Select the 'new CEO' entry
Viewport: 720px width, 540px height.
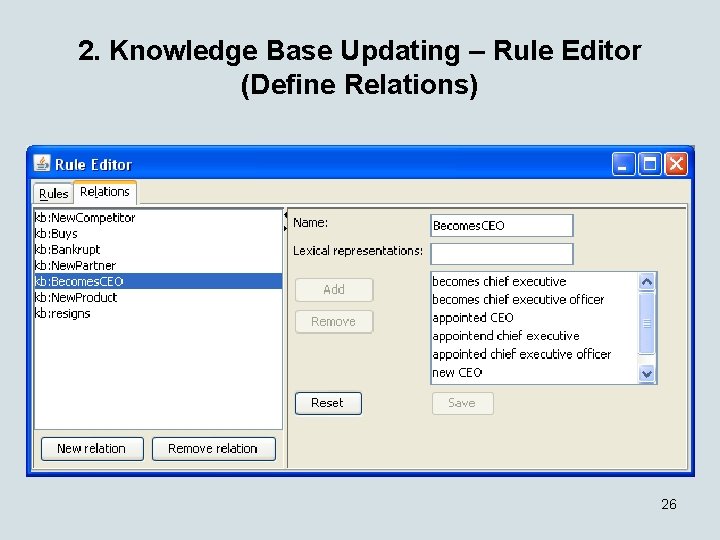tap(534, 372)
